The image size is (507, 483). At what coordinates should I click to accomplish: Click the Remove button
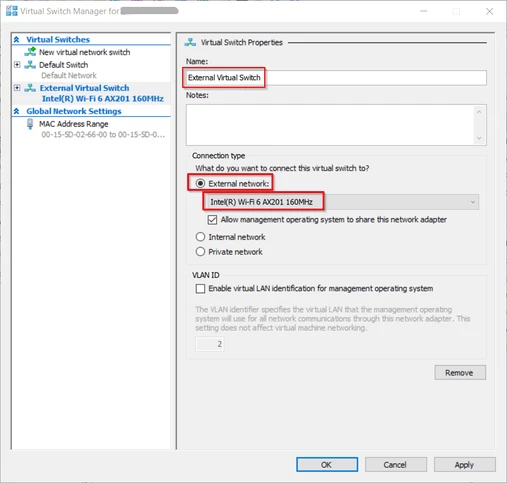[x=460, y=373]
